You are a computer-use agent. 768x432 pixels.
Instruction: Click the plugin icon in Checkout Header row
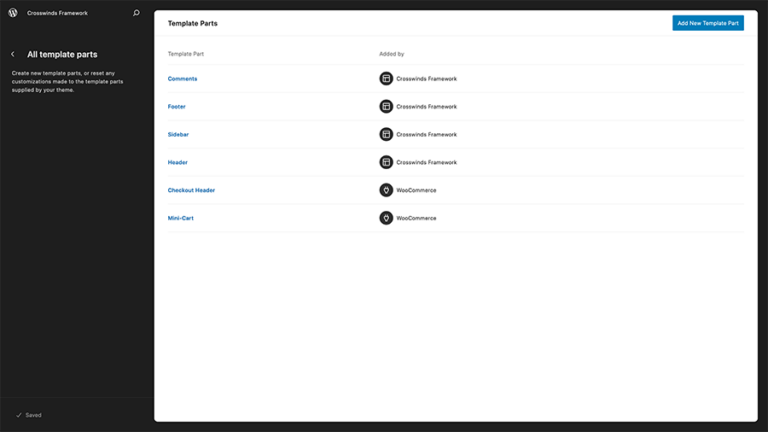[386, 190]
